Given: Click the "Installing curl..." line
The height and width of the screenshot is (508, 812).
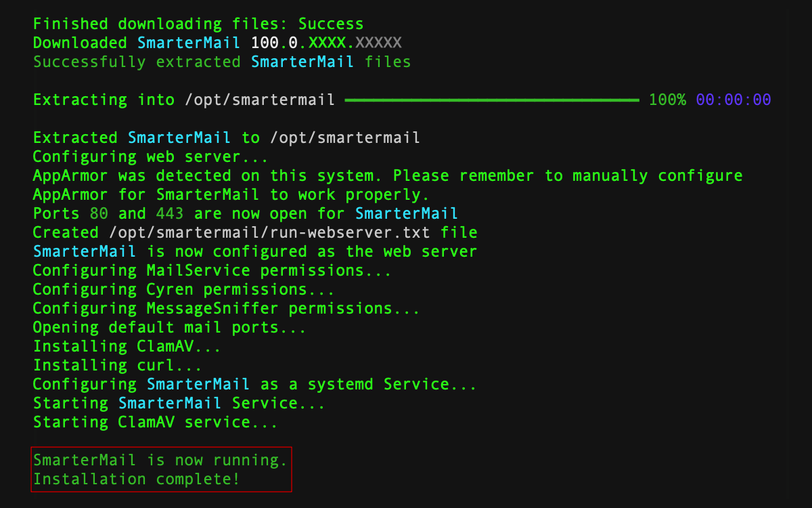Looking at the screenshot, I should point(118,366).
